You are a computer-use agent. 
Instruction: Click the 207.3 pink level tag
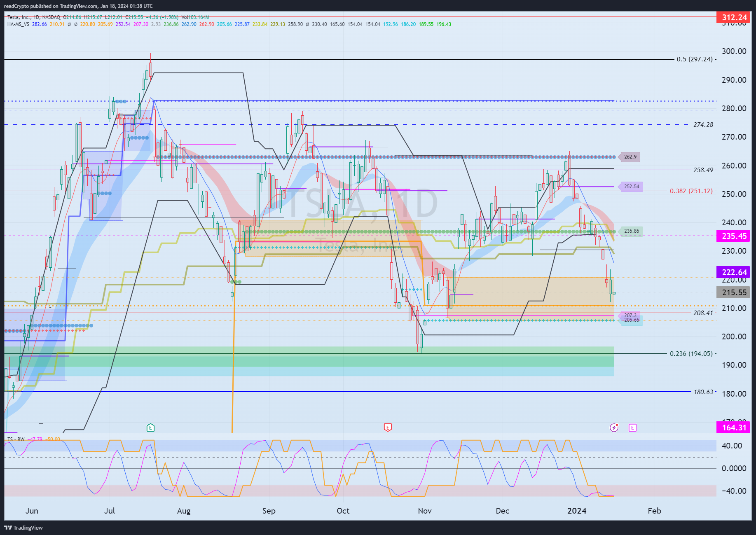(x=630, y=315)
